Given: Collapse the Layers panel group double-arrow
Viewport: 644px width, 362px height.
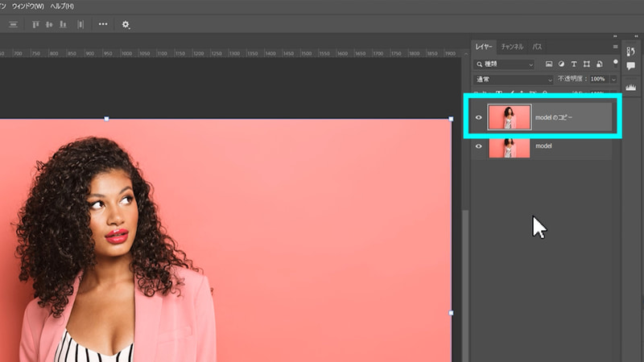Looking at the screenshot, I should coord(615,36).
